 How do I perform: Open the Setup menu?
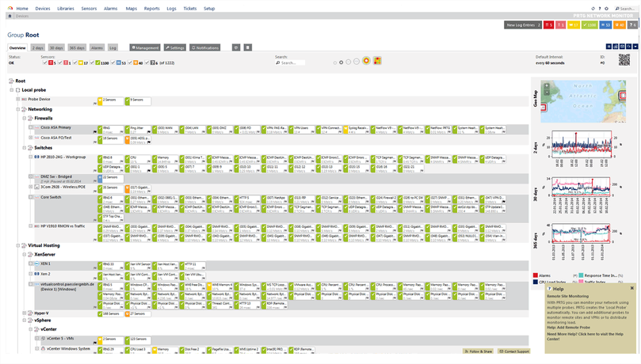point(209,8)
